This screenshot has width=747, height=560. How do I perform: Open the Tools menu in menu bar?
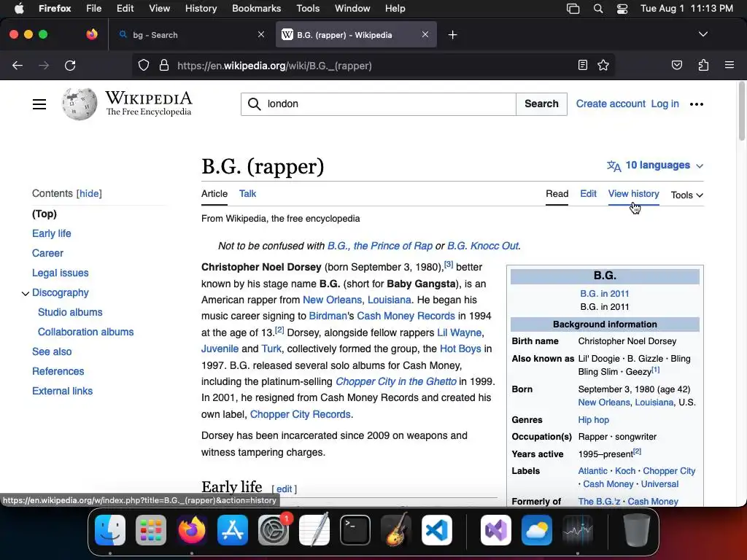pos(308,8)
